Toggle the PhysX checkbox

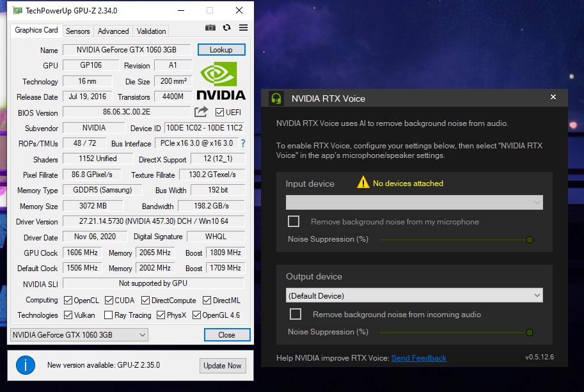click(161, 315)
